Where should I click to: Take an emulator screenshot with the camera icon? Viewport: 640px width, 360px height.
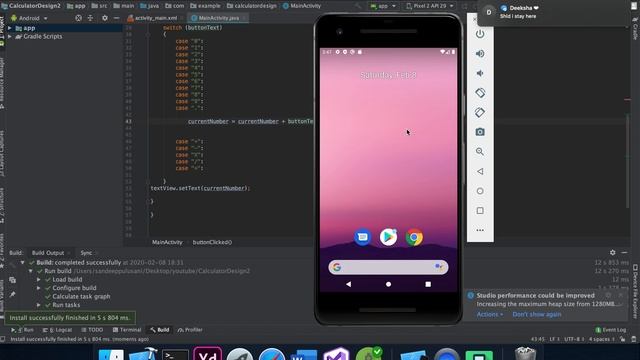point(480,132)
